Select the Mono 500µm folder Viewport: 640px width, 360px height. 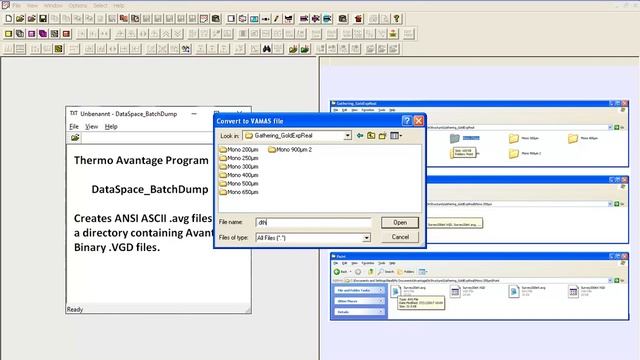239,184
